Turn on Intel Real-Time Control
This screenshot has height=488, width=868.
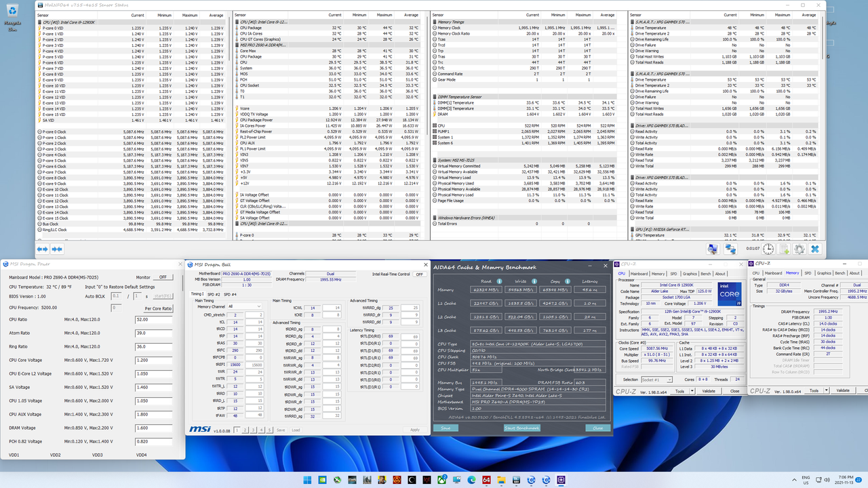420,274
